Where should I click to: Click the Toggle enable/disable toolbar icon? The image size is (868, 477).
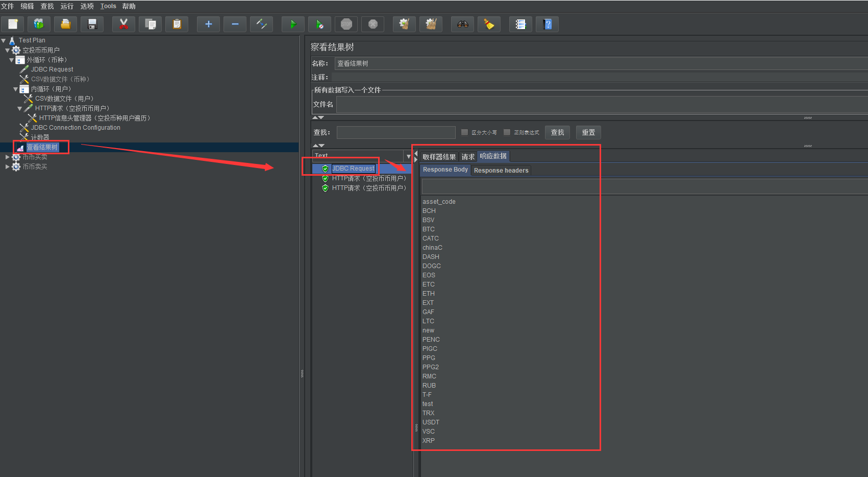point(261,24)
